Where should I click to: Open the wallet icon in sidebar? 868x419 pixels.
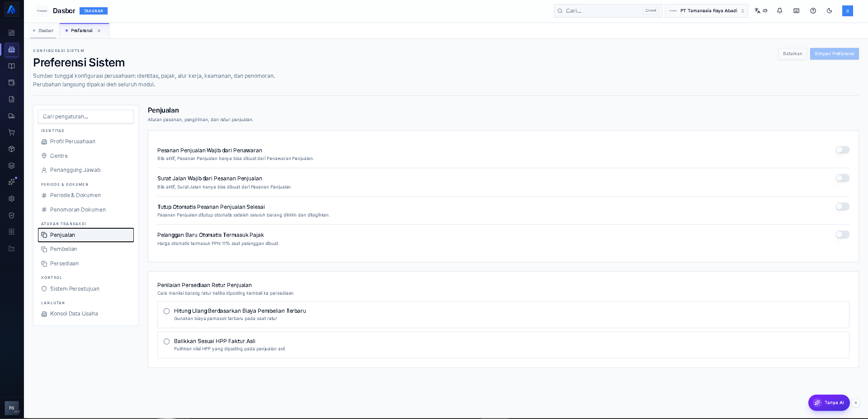pos(12,83)
